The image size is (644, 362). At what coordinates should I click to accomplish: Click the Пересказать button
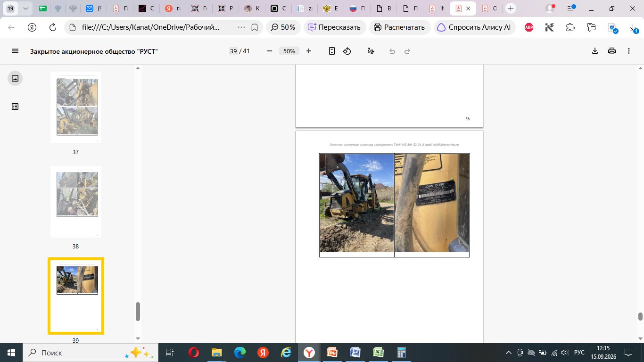point(335,27)
